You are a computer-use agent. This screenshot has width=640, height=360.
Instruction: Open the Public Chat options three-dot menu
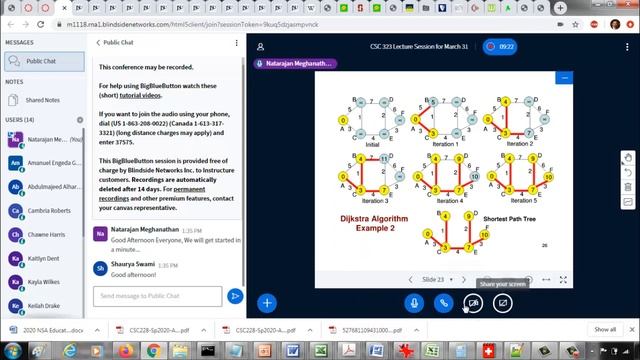pos(236,42)
